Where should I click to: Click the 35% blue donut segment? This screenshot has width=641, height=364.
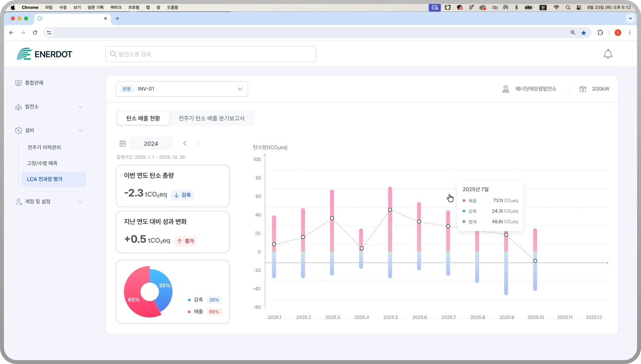[x=165, y=285]
